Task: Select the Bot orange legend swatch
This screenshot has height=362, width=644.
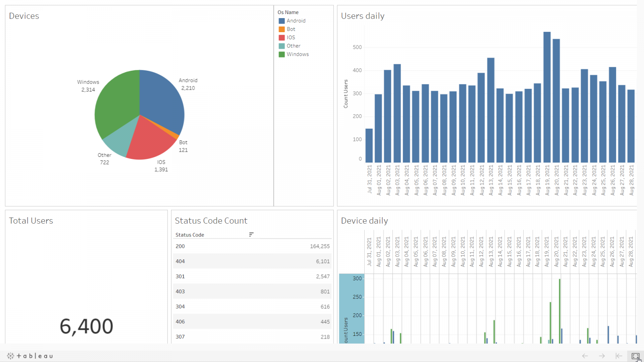Action: 282,29
